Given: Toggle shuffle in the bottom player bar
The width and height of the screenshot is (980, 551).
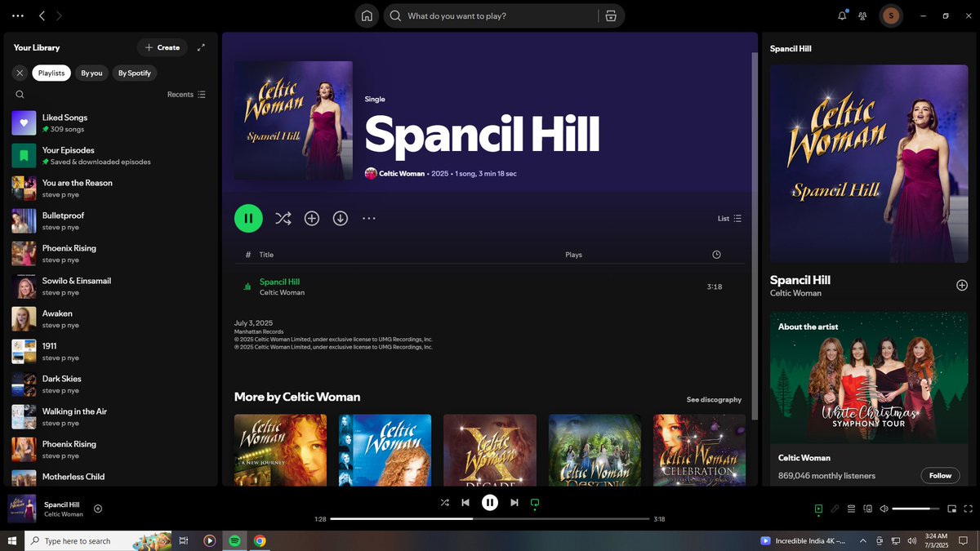Looking at the screenshot, I should pyautogui.click(x=444, y=503).
